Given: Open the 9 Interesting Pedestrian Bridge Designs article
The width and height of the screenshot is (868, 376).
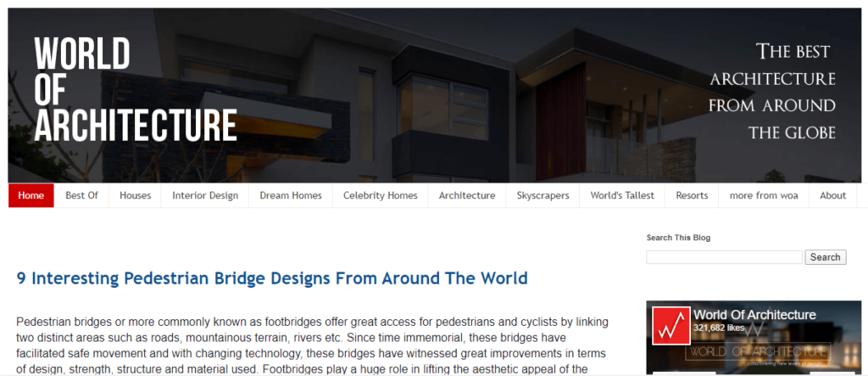Looking at the screenshot, I should [x=272, y=278].
